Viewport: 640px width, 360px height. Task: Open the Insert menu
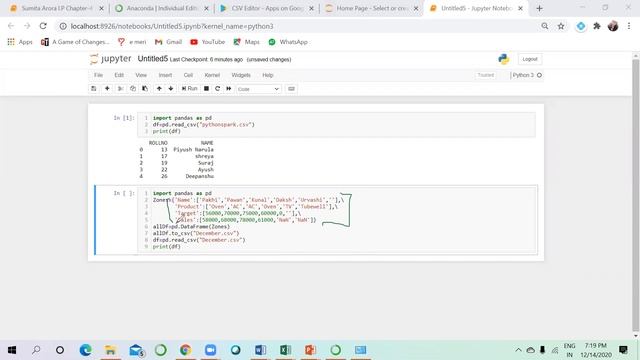tap(165, 75)
